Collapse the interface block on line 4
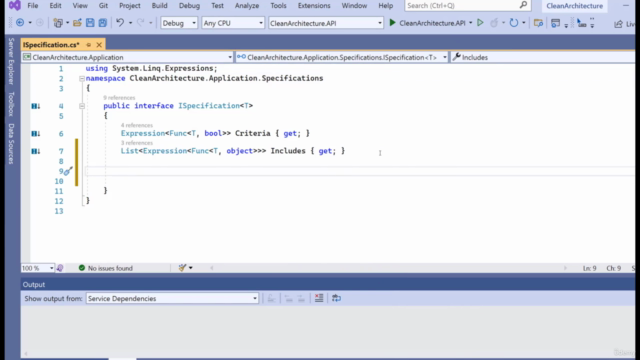This screenshot has width=640, height=360. click(x=82, y=106)
